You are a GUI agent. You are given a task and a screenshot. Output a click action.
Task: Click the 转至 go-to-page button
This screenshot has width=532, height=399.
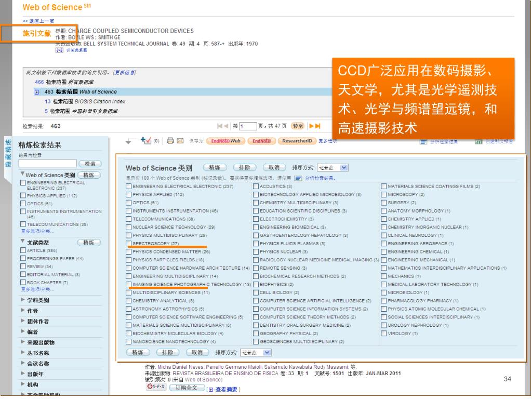(298, 126)
